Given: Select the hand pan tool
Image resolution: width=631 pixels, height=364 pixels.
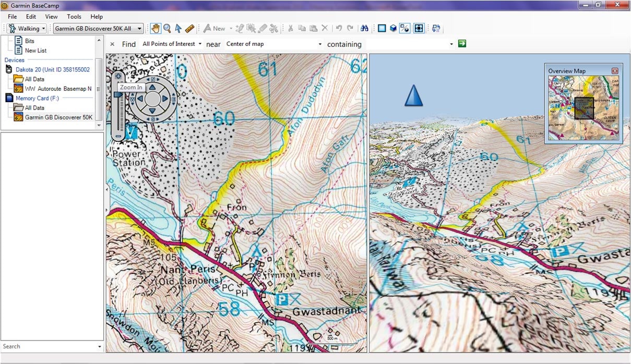Looking at the screenshot, I should [155, 28].
